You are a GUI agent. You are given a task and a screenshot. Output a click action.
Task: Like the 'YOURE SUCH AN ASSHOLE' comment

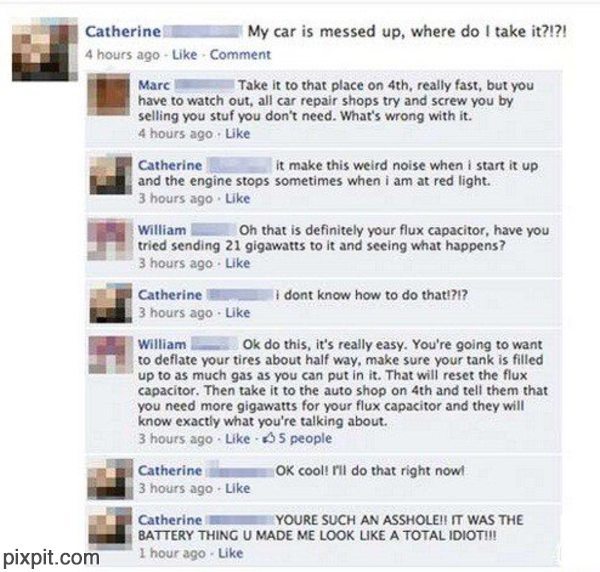click(230, 553)
